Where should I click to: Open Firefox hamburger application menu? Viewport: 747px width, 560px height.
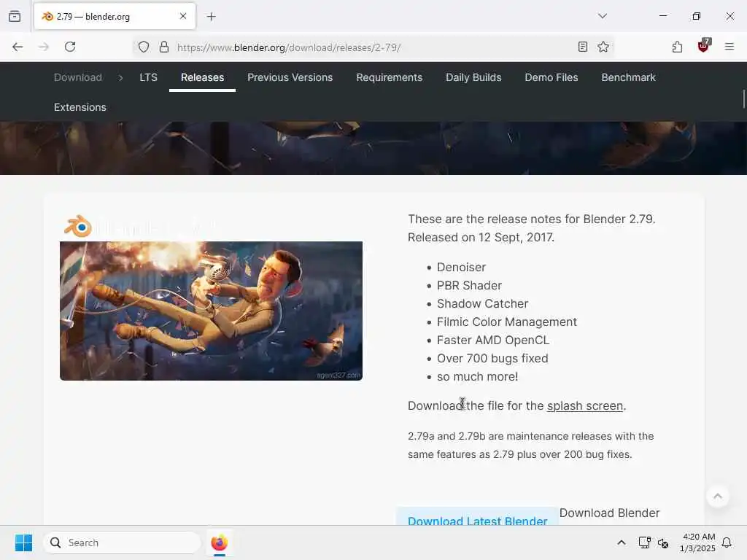click(x=729, y=47)
